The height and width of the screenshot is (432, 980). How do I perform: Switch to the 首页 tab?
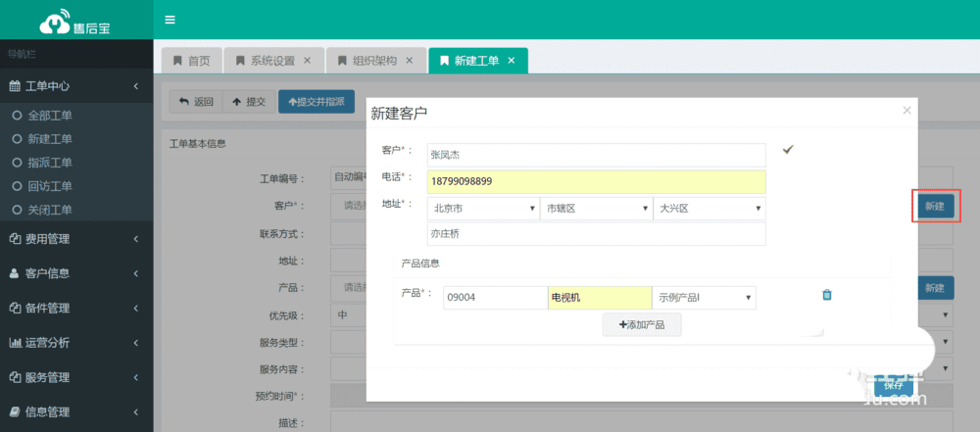click(x=192, y=61)
